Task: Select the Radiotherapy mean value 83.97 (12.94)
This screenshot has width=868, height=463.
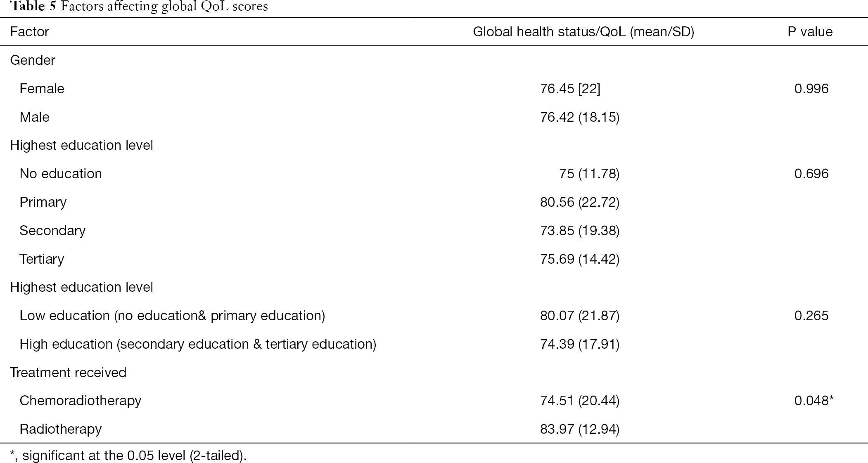Action: [x=580, y=430]
